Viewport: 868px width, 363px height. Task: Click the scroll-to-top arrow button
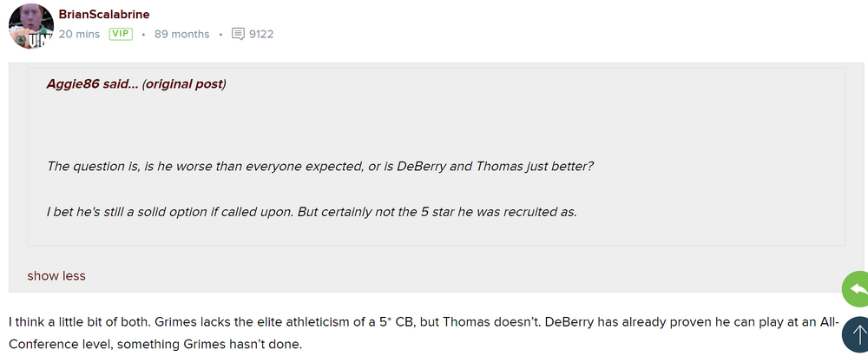pos(856,334)
